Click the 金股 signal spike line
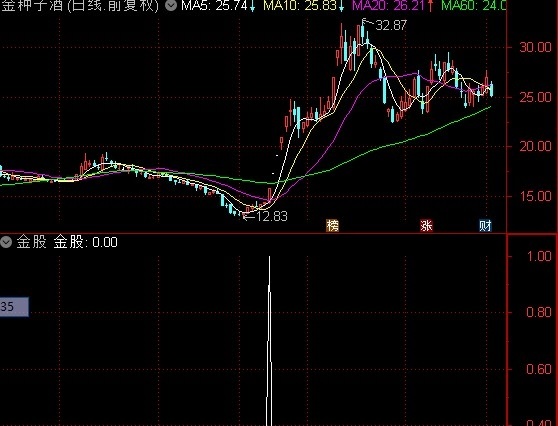The width and height of the screenshot is (558, 426). pos(269,341)
